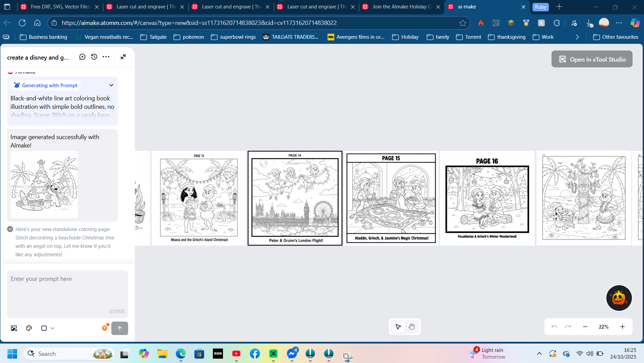Switch to Free DXF, SVG, Vector Files tab

click(x=60, y=7)
